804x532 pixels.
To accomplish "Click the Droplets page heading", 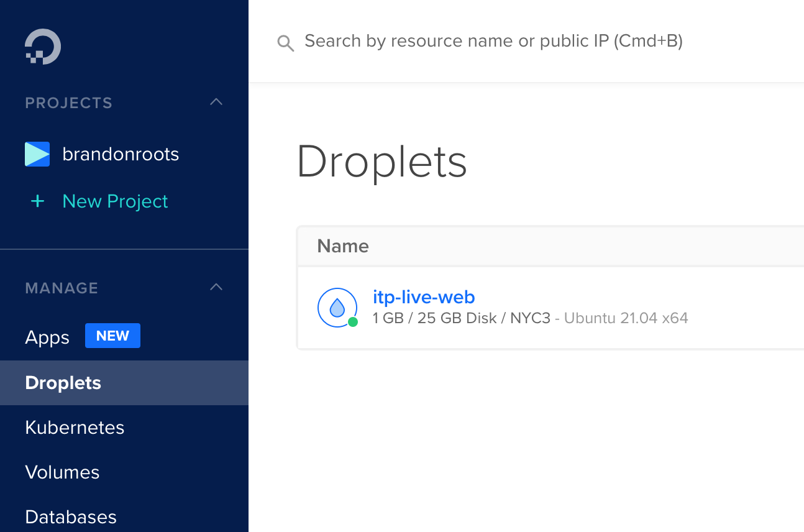I will click(381, 162).
